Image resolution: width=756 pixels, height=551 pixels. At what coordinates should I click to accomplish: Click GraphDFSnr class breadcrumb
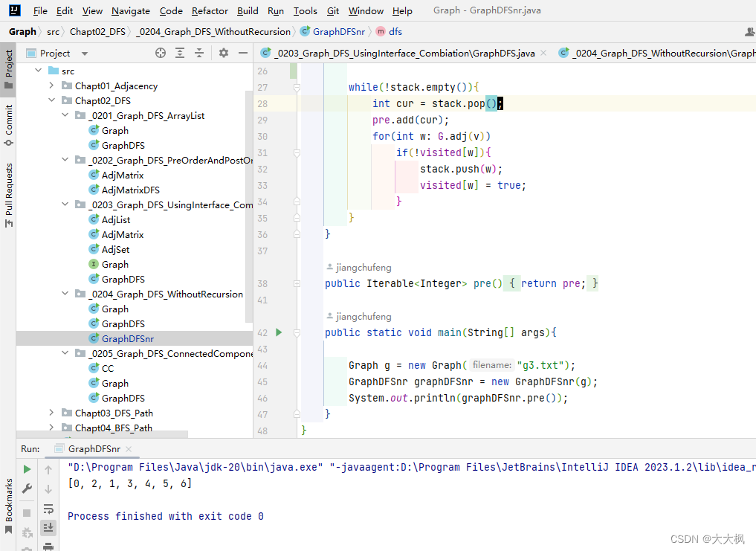(x=333, y=32)
